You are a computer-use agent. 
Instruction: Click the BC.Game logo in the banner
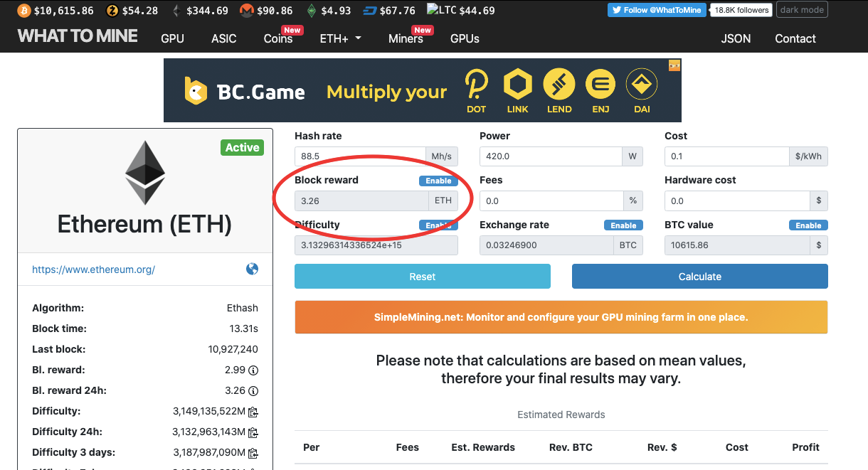[x=245, y=91]
